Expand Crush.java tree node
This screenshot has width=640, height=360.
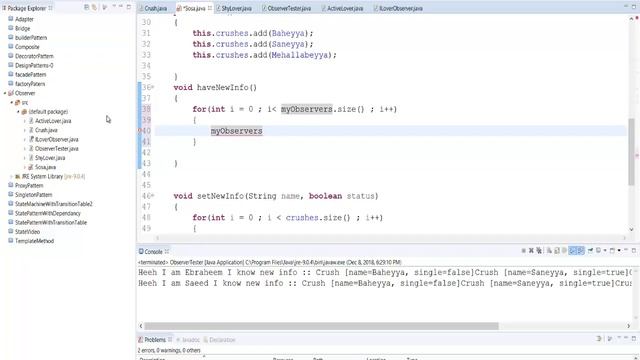pos(24,130)
